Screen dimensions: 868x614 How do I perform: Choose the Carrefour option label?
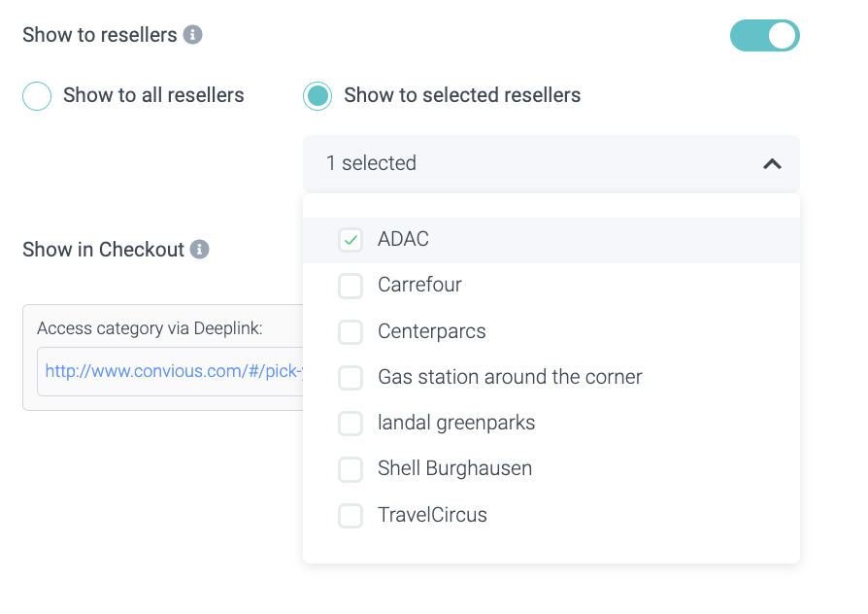[419, 286]
